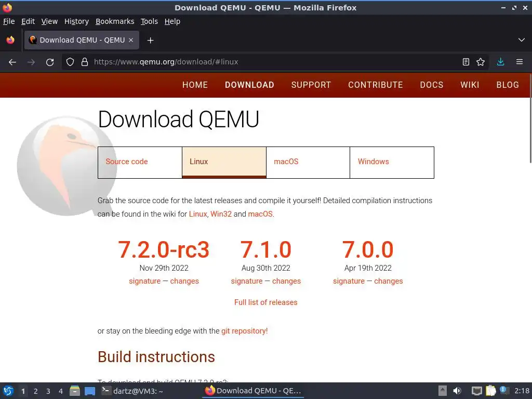Open the SUPPORT page
This screenshot has height=399, width=532.
tap(311, 85)
